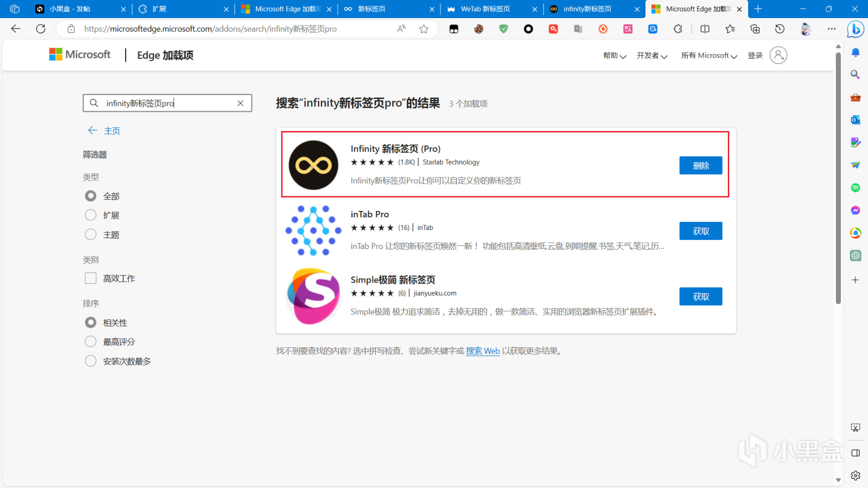This screenshot has height=488, width=868.
Task: Click the Simple极简 extension logo
Action: click(313, 296)
